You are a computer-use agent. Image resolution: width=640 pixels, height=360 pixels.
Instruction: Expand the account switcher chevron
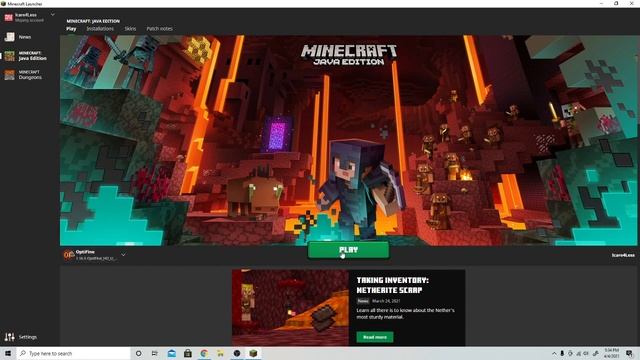[53, 15]
